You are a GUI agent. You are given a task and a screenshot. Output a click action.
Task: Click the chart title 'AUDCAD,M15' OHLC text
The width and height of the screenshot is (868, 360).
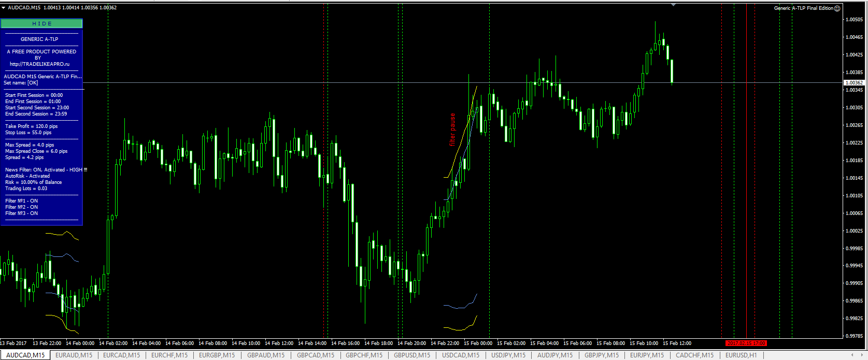tap(62, 8)
